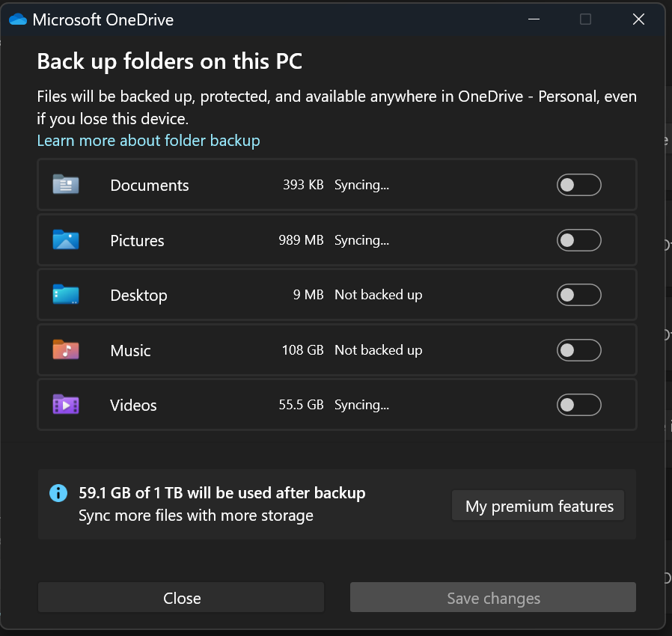This screenshot has height=636, width=672.
Task: Click the Documents folder icon
Action: (66, 184)
